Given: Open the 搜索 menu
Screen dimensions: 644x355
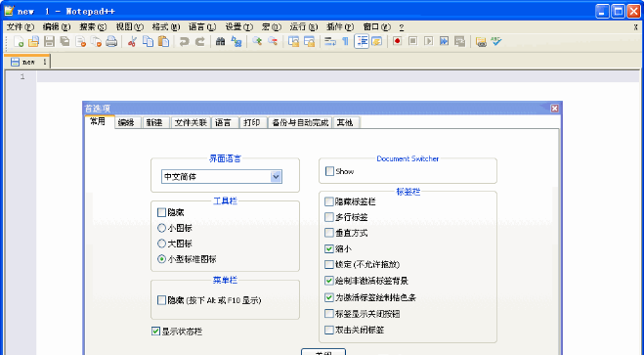Looking at the screenshot, I should (93, 27).
